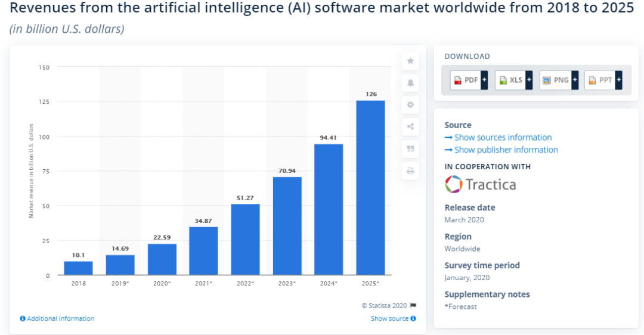Screen dimensions: 644x335
Task: Click the bell notification icon
Action: tap(410, 83)
